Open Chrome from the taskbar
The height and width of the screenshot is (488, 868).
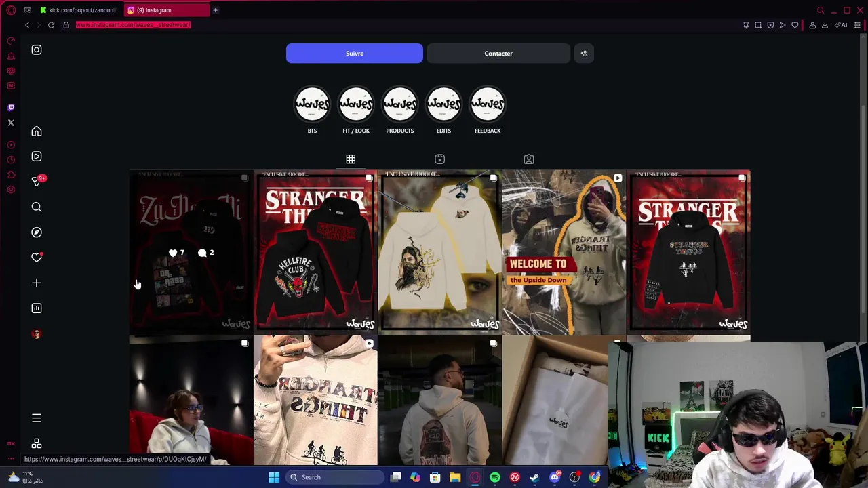click(x=595, y=477)
